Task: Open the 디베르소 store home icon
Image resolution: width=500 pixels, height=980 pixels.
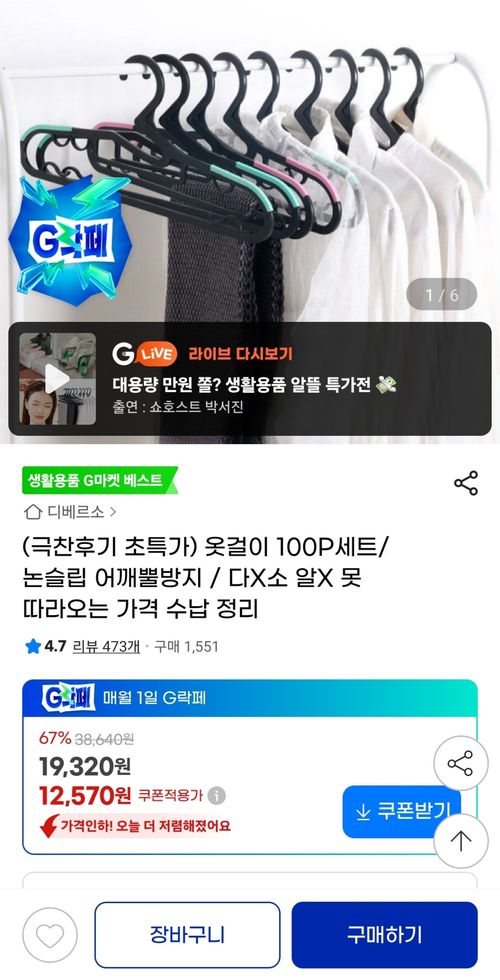Action: coord(33,512)
